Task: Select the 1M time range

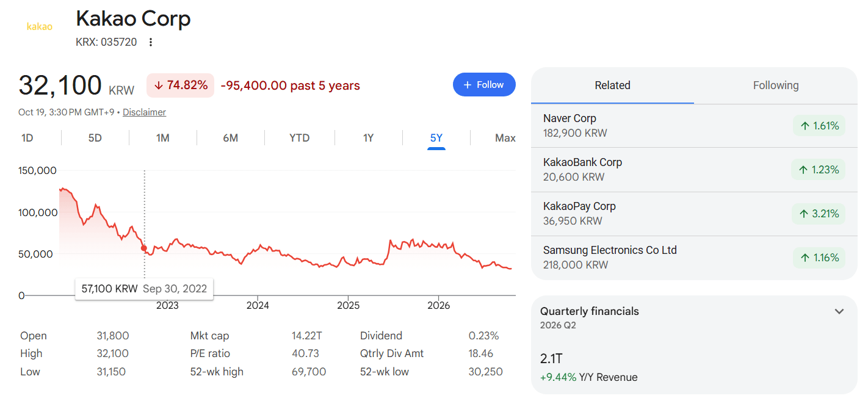Action: tap(163, 138)
